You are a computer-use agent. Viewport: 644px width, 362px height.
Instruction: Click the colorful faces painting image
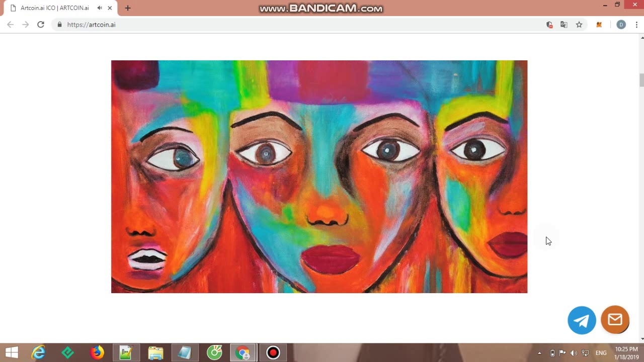(x=319, y=176)
